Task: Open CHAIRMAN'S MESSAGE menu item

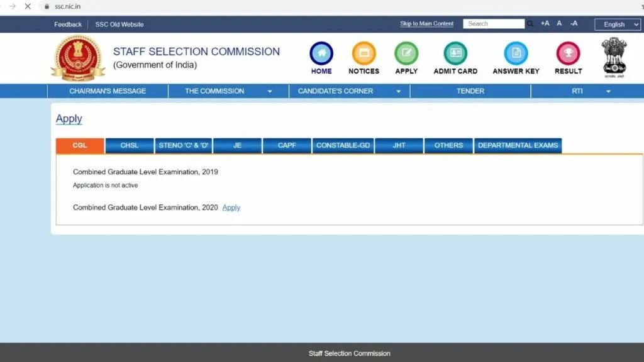Action: 108,91
